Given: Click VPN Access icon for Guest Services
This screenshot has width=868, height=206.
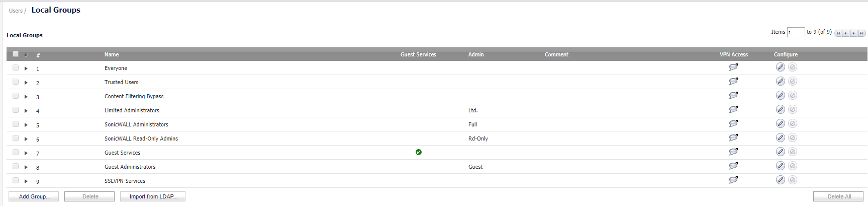Looking at the screenshot, I should coord(733,152).
